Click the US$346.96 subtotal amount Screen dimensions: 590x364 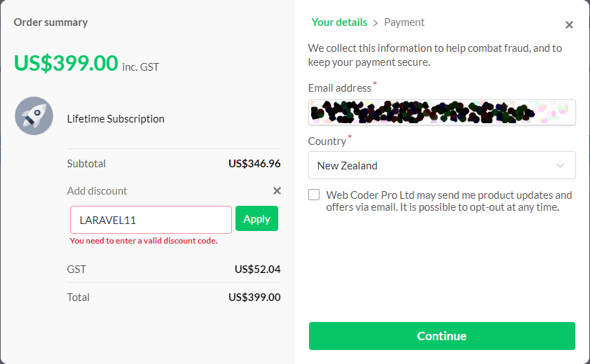(x=254, y=164)
